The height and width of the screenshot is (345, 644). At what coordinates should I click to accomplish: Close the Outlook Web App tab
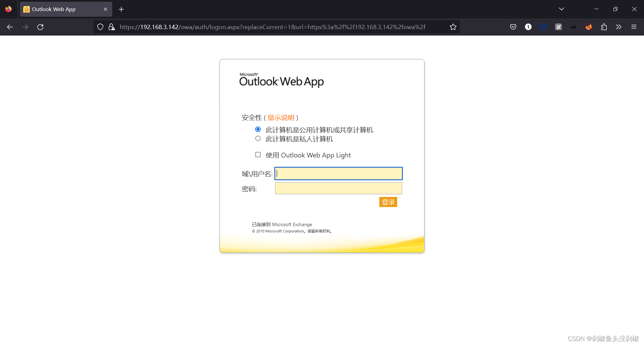(x=105, y=9)
